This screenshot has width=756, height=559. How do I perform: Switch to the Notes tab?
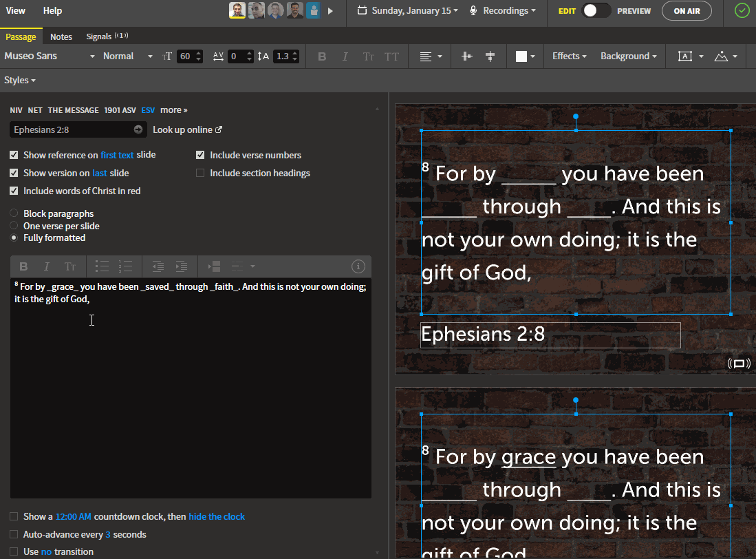pos(61,36)
